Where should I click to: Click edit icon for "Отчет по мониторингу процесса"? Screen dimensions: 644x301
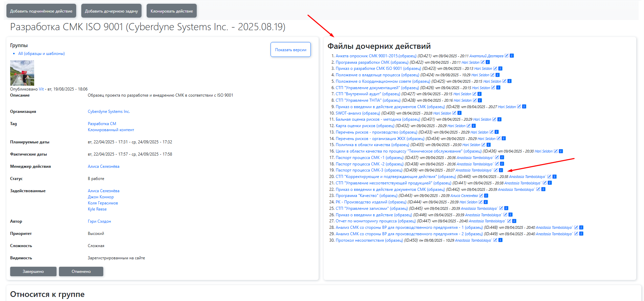click(509, 221)
